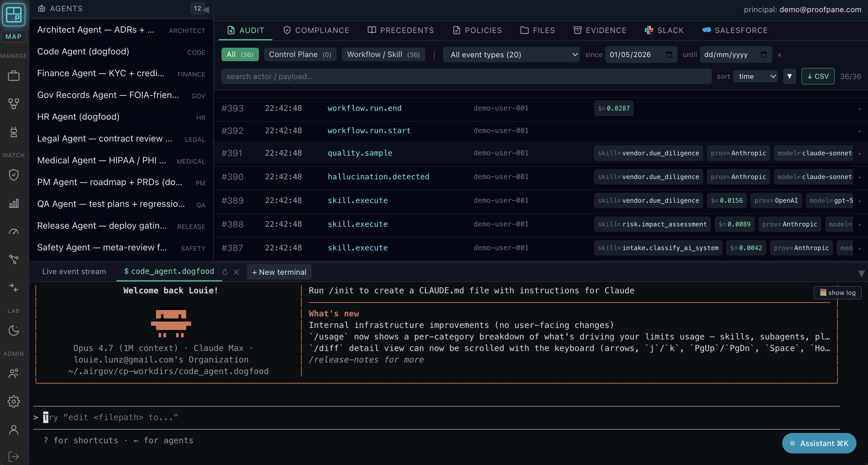Select Legal Agent in agents list

pos(121,139)
